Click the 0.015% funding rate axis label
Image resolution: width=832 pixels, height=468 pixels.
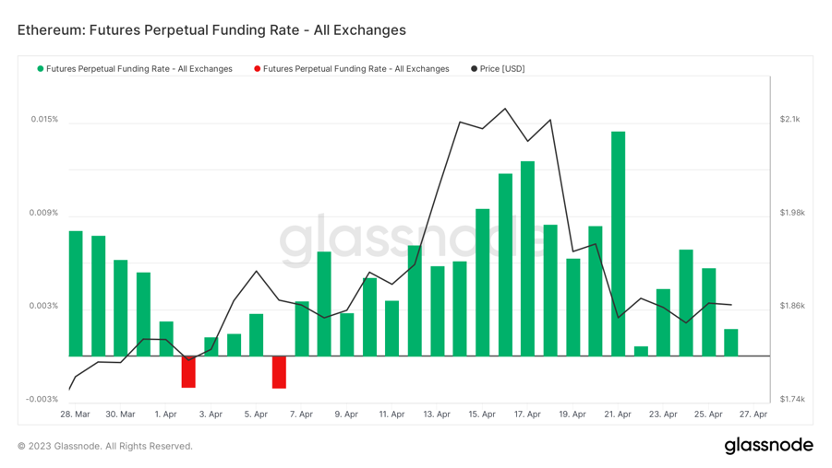(44, 119)
